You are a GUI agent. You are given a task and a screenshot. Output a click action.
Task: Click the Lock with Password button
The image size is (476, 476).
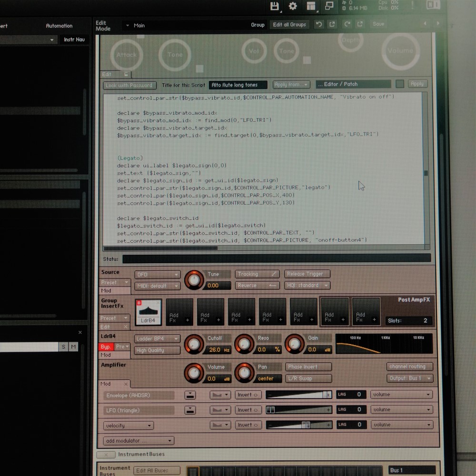point(129,85)
